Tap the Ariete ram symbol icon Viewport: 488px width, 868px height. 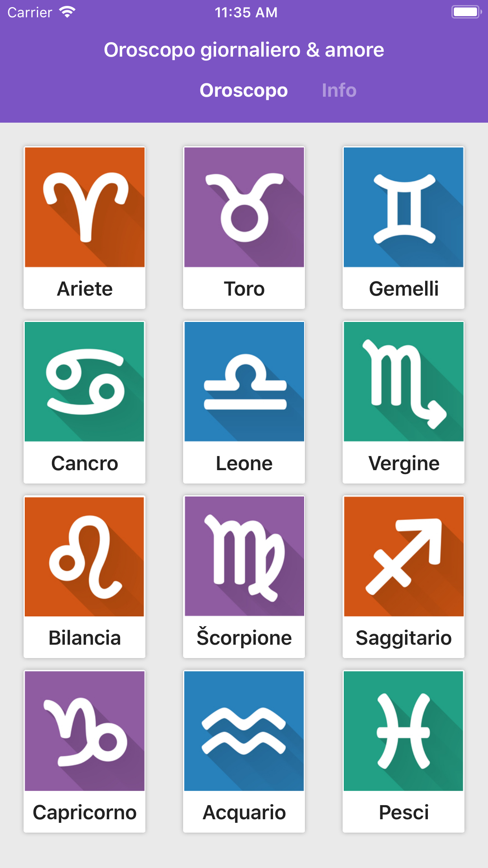coord(85,207)
